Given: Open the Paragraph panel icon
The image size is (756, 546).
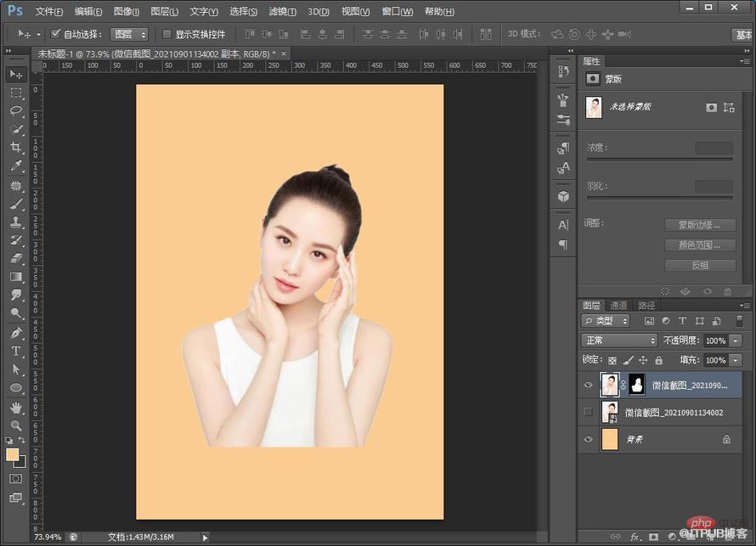Looking at the screenshot, I should (x=562, y=245).
